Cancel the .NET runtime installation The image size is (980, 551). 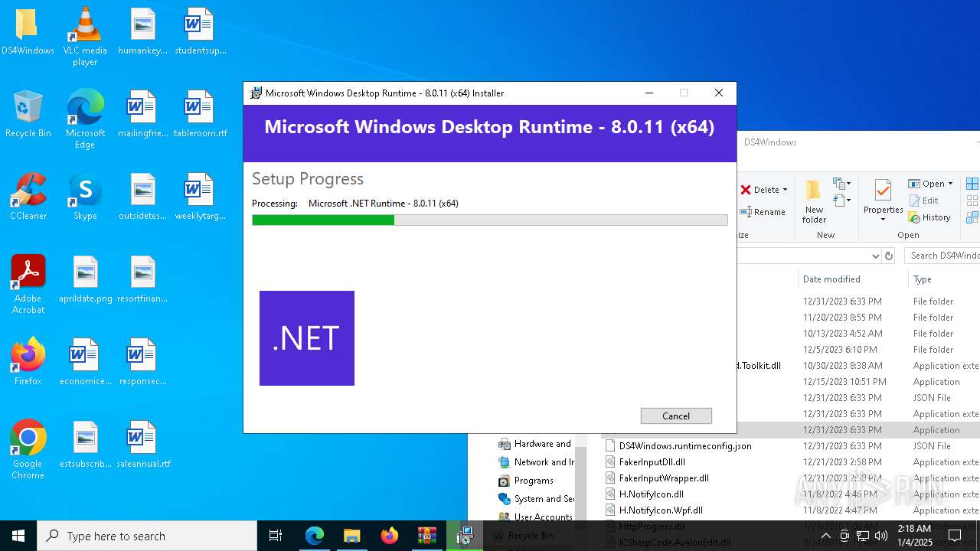tap(676, 416)
